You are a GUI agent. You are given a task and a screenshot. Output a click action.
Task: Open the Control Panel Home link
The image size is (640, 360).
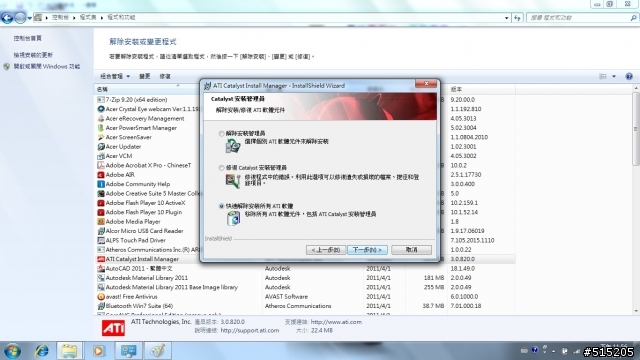coord(27,38)
